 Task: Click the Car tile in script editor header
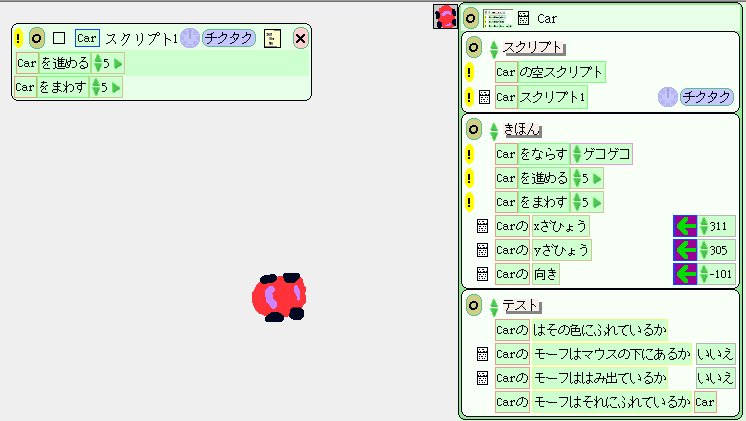87,38
